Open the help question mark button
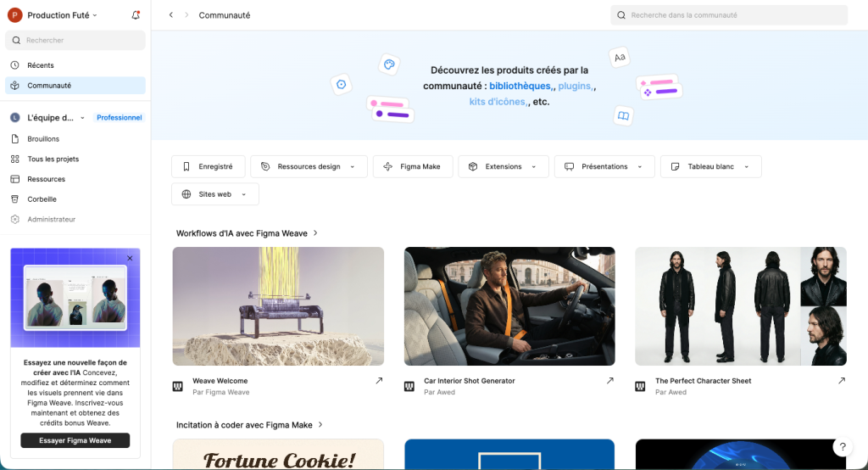This screenshot has width=868, height=470. 843,447
